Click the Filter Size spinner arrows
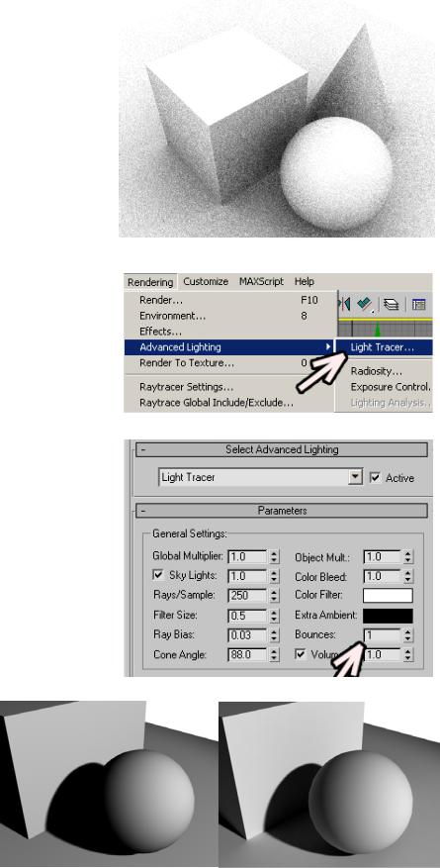The width and height of the screenshot is (440, 868). [274, 615]
